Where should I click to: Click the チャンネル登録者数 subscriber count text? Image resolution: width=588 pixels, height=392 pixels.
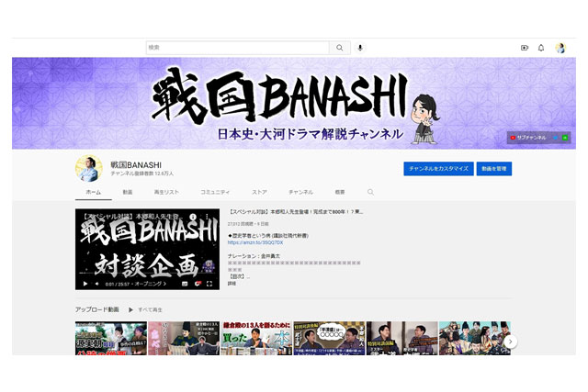point(141,174)
